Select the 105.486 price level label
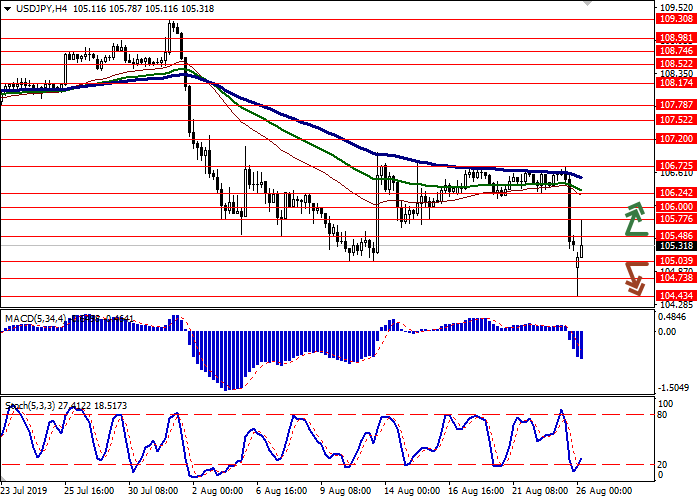This screenshot has height=500, width=700. 675,236
